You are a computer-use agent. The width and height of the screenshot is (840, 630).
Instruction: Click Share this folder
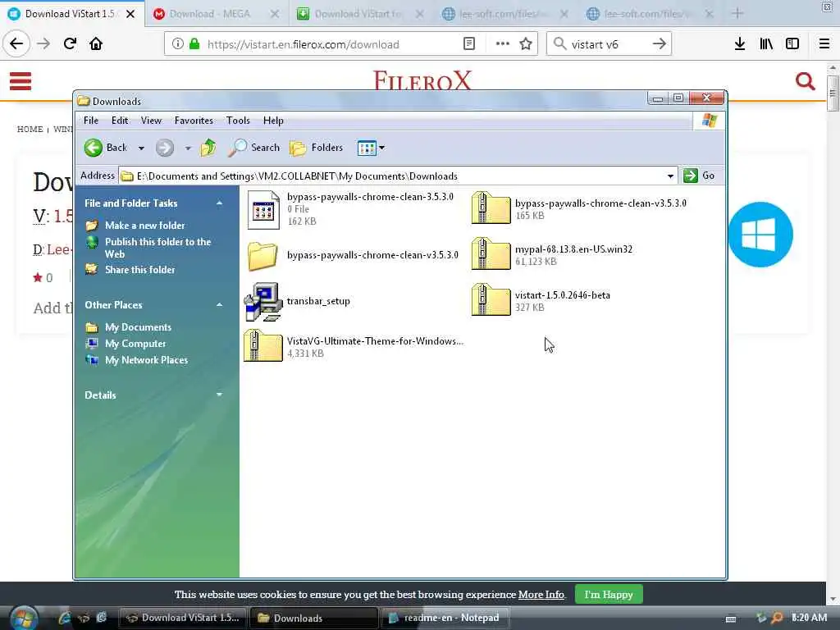(x=139, y=270)
